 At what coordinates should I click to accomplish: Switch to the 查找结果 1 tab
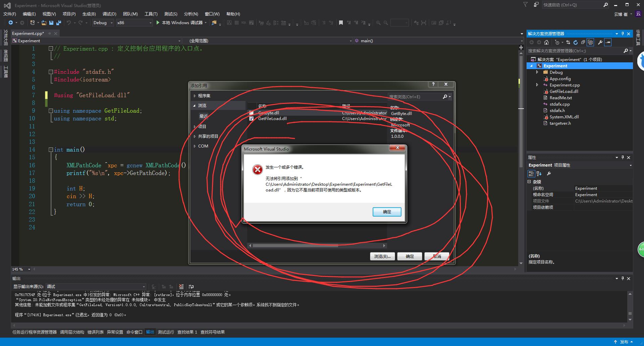point(187,332)
